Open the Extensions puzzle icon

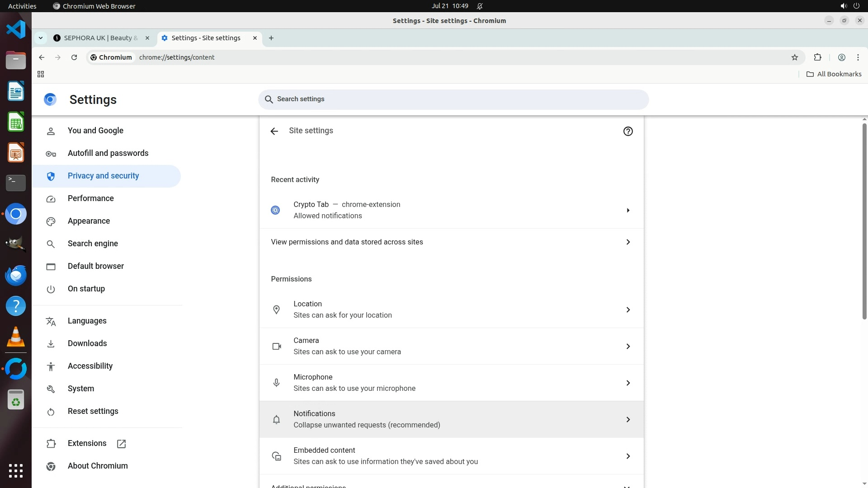[x=817, y=57]
